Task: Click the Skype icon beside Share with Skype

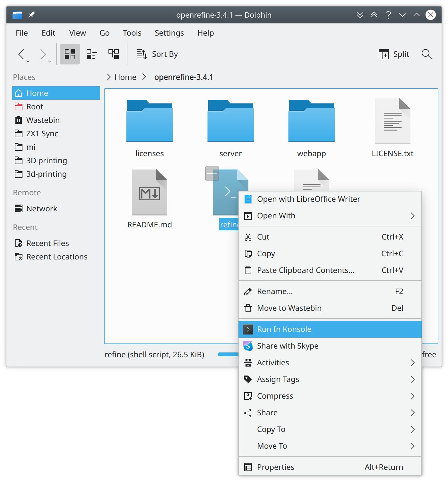Action: (x=248, y=346)
